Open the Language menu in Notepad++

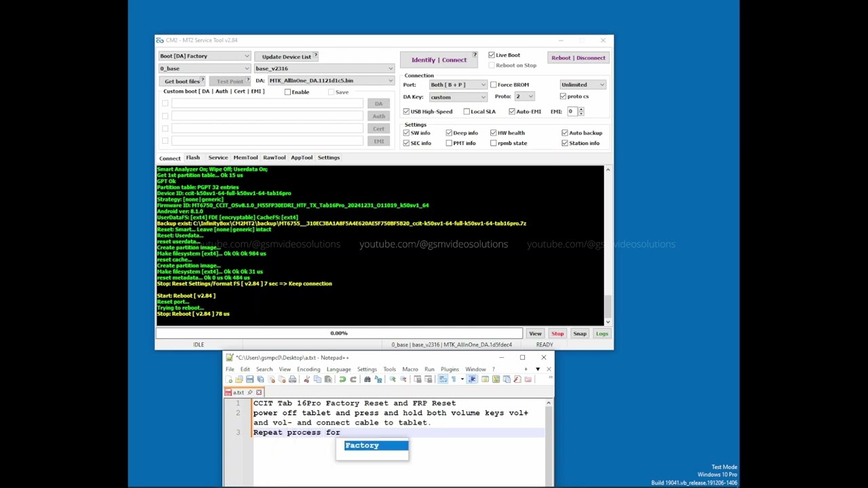click(338, 369)
